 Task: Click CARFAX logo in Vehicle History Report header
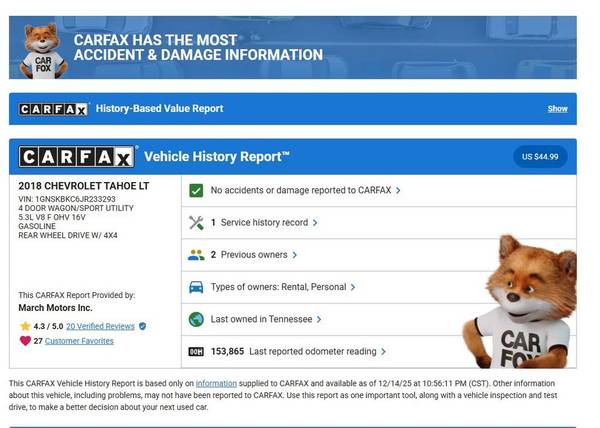pos(76,157)
